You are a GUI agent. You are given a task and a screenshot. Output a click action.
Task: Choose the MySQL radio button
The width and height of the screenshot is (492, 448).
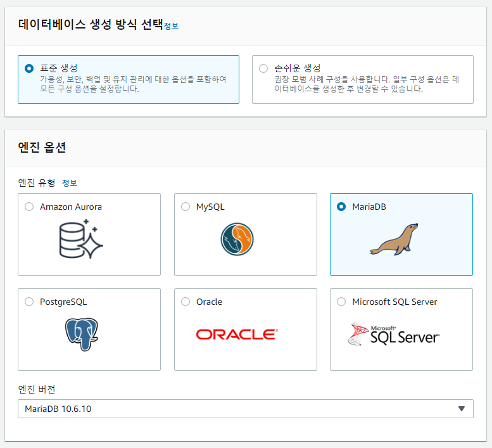tap(186, 207)
